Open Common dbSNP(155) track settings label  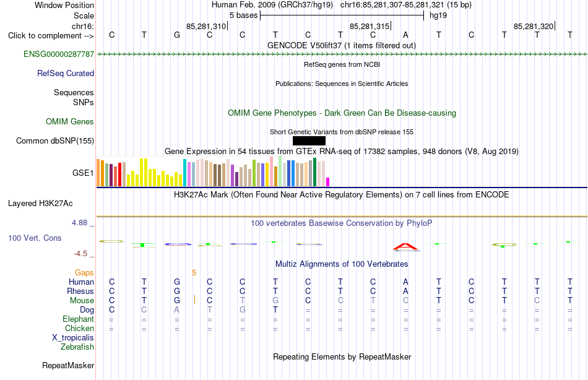(x=55, y=140)
